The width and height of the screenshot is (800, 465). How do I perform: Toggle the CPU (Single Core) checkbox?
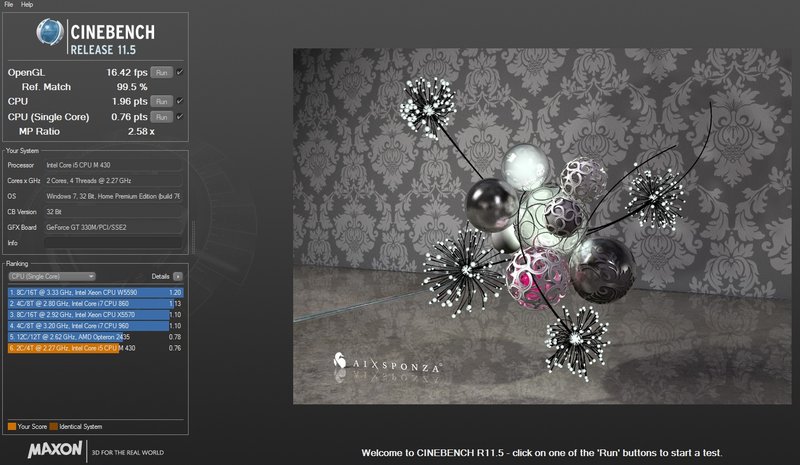coord(180,116)
